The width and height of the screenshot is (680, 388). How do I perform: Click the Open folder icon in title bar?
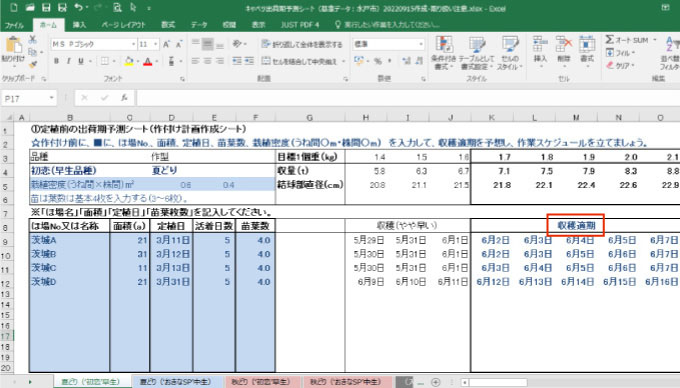[29, 8]
